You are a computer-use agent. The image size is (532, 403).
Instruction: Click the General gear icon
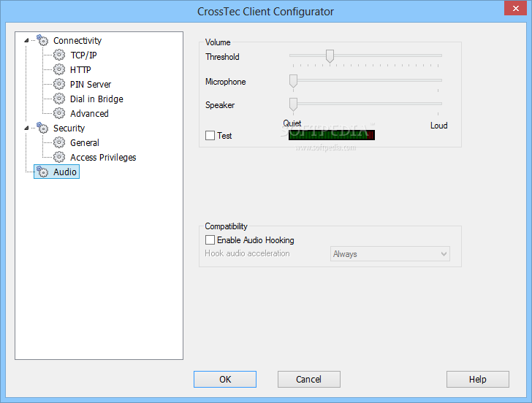click(59, 142)
